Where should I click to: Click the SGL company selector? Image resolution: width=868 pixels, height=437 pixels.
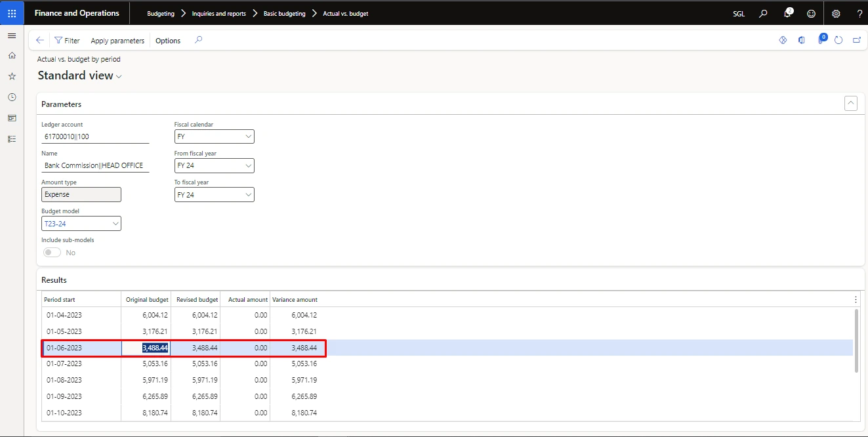[739, 13]
